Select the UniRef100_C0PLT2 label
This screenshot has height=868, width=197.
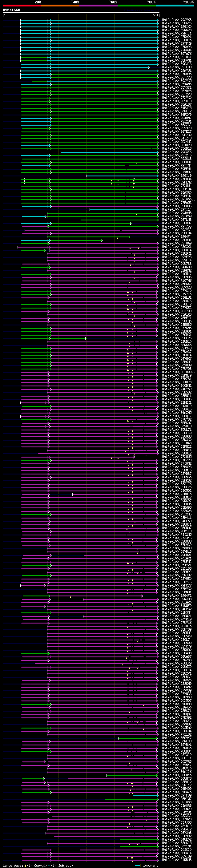point(177,111)
